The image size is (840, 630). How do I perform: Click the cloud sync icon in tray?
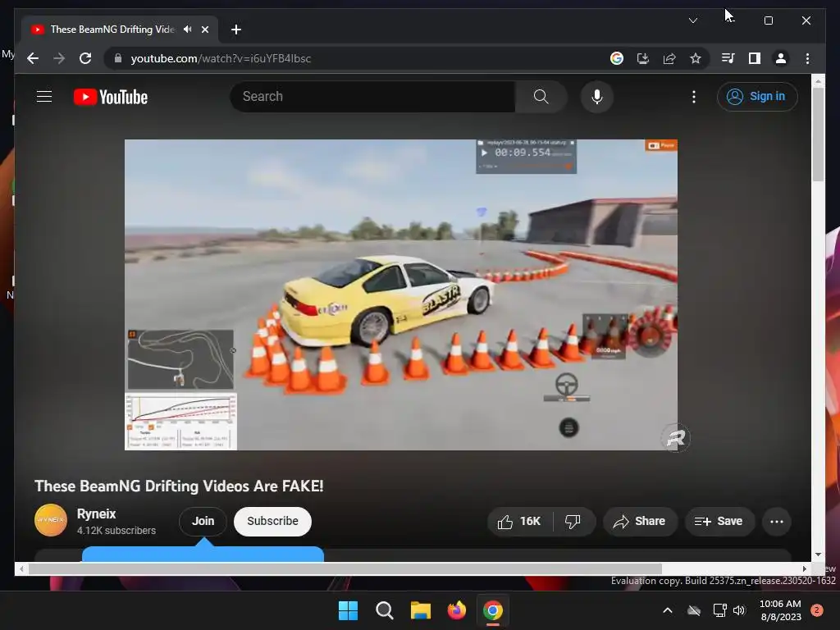click(694, 610)
